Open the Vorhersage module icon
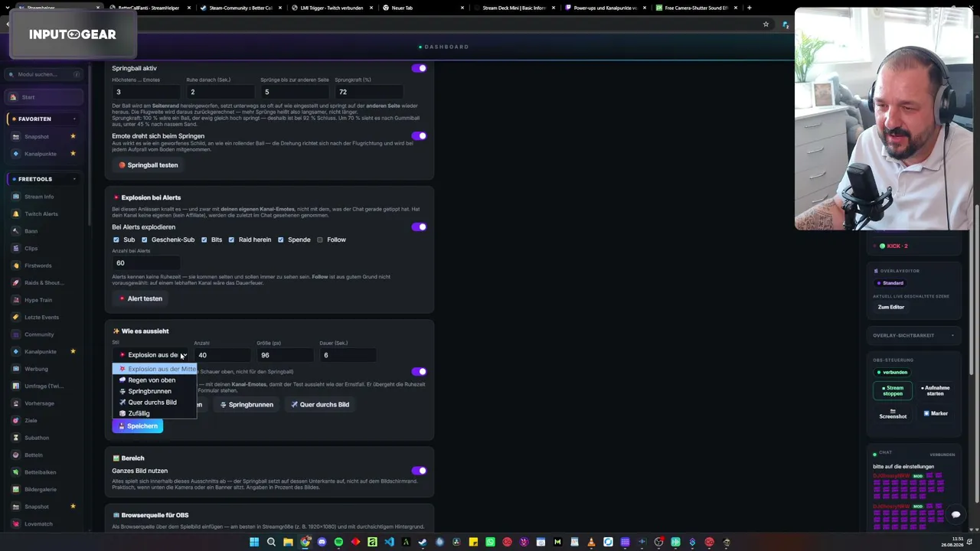Image resolution: width=980 pixels, height=551 pixels. point(15,403)
